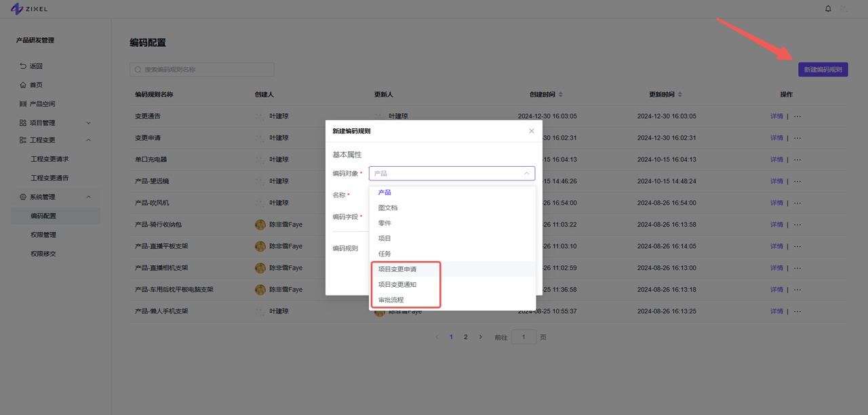868x415 pixels.
Task: Open more options for 产品-吹风机 row
Action: tap(797, 203)
